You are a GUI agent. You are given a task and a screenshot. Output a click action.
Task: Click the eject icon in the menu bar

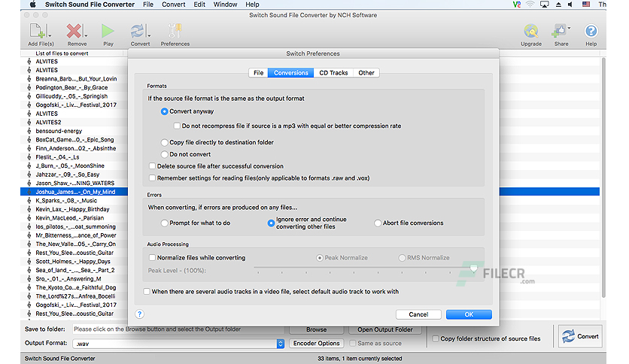(x=558, y=5)
